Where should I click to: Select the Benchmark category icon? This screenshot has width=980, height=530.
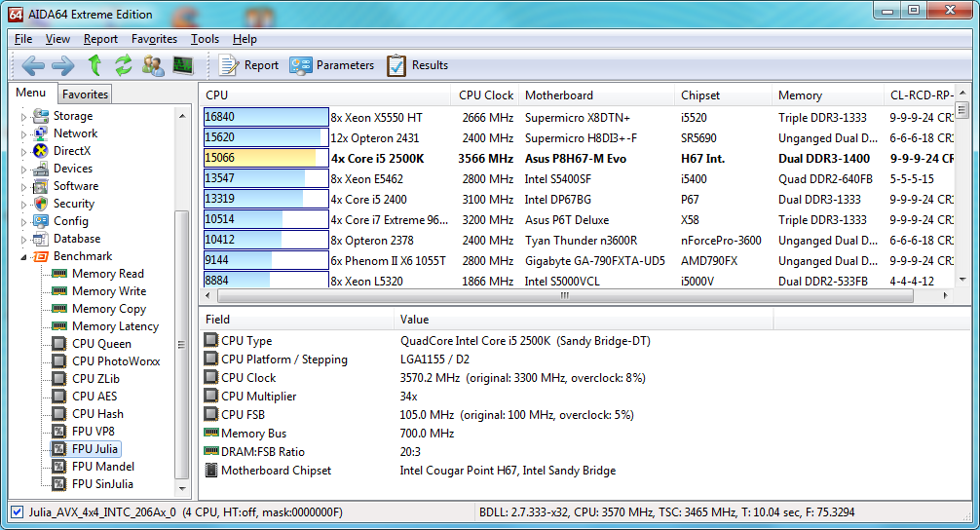click(x=41, y=256)
